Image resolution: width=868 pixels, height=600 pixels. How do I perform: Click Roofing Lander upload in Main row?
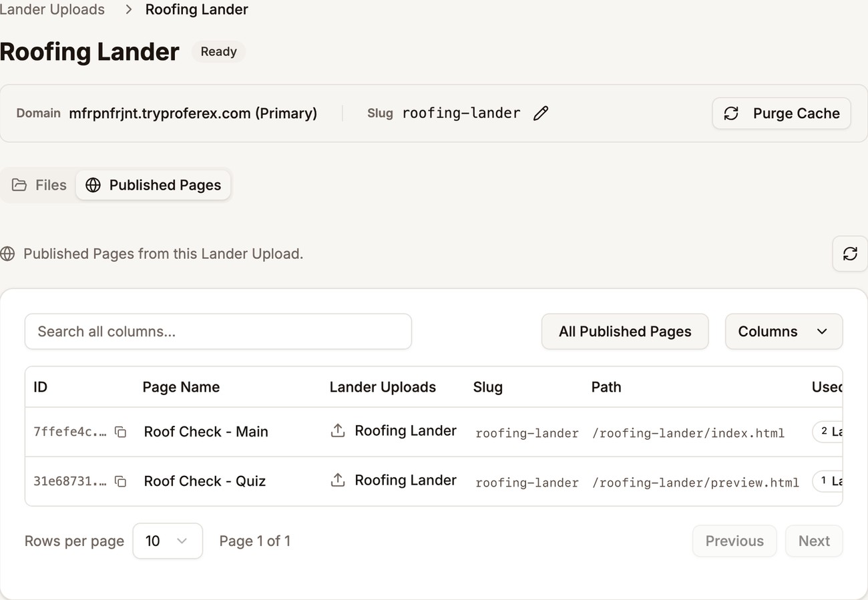(405, 431)
